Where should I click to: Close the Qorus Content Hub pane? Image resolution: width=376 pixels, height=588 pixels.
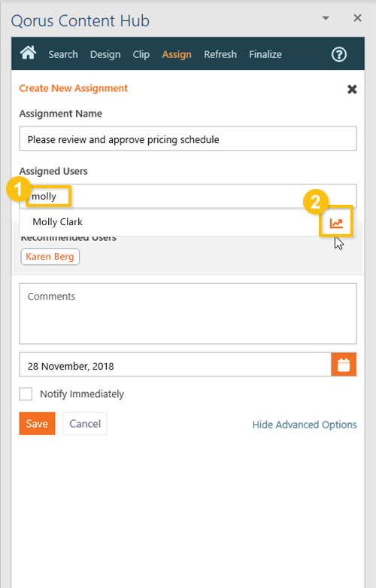click(x=358, y=17)
